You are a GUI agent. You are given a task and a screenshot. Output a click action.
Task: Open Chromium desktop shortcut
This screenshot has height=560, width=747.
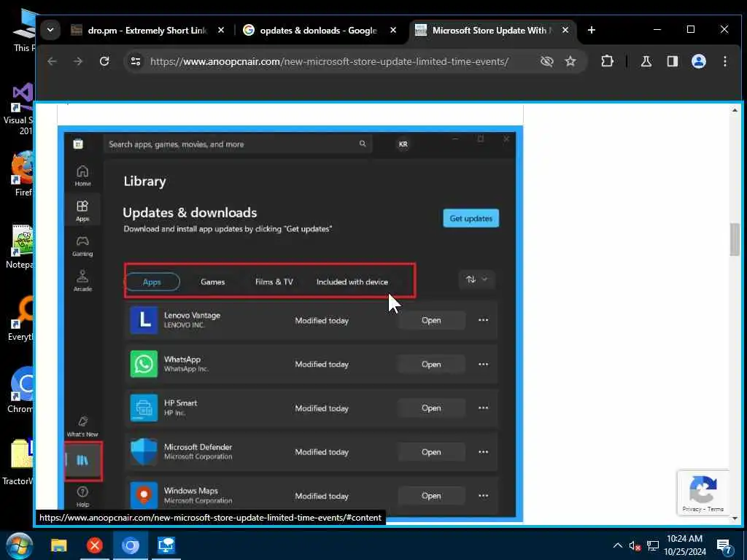[20, 391]
